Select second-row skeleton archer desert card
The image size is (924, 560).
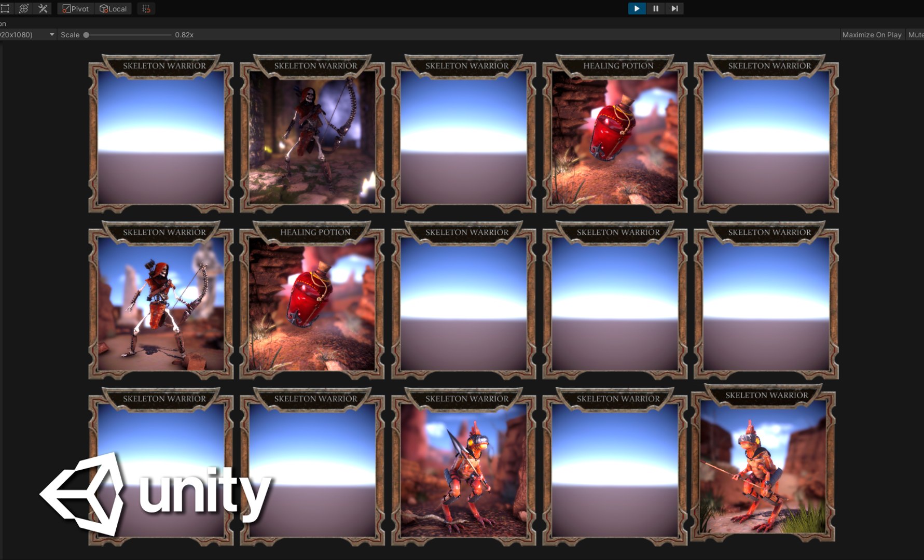click(x=161, y=300)
